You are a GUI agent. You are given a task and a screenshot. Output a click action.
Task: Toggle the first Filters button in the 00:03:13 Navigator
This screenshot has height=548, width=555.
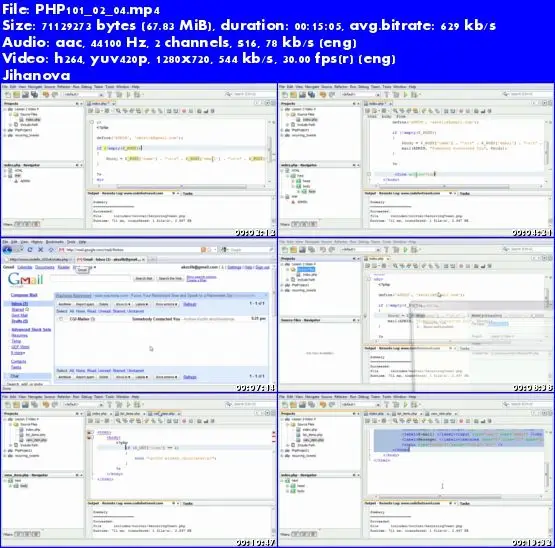coord(17,224)
